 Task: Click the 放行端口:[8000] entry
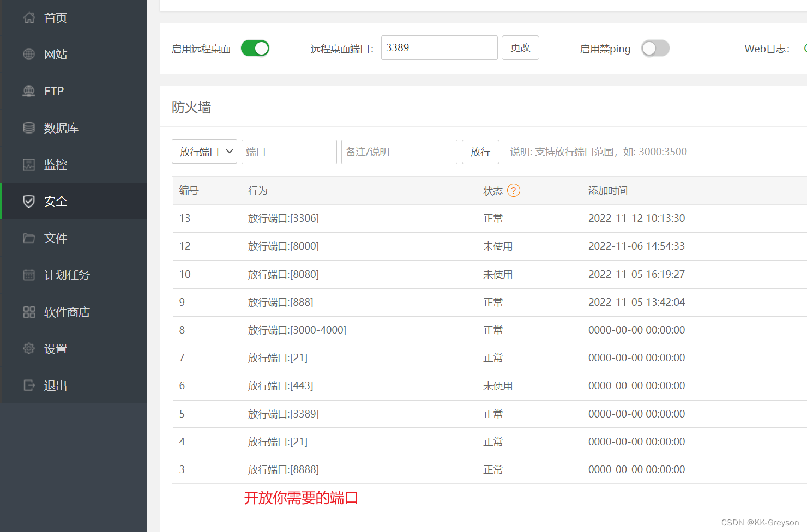point(284,246)
